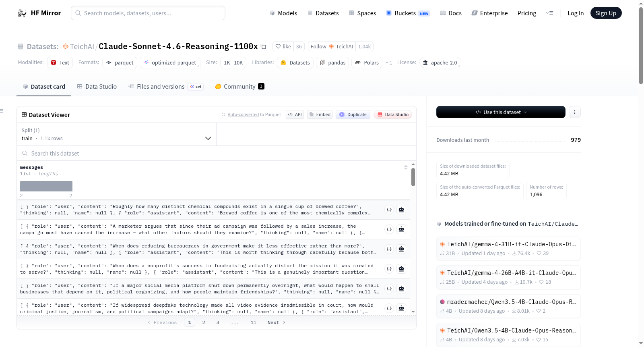
Task: Open the mradermacher/Qwen3.5-4B-Claude-Opus model card
Action: point(508,306)
